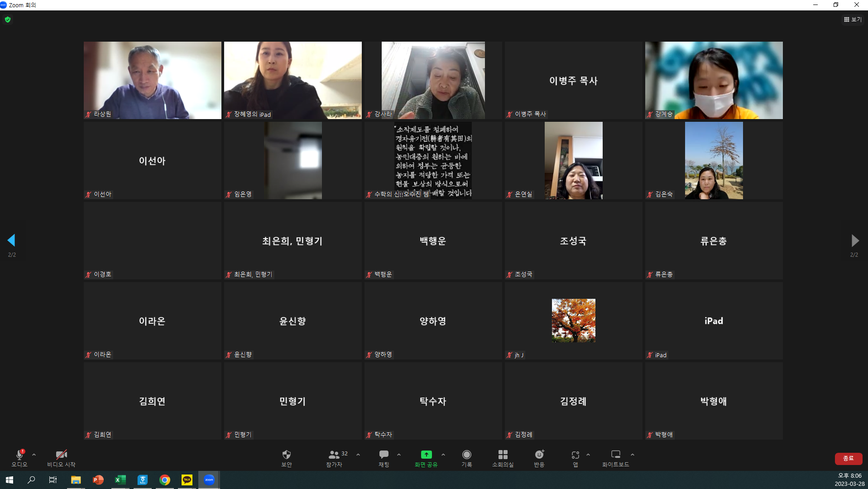Open the Chat panel

[384, 458]
